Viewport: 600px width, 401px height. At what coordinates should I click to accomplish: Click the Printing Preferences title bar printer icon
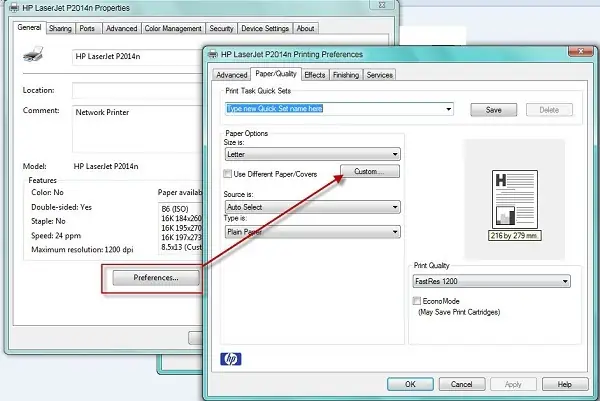click(x=212, y=54)
